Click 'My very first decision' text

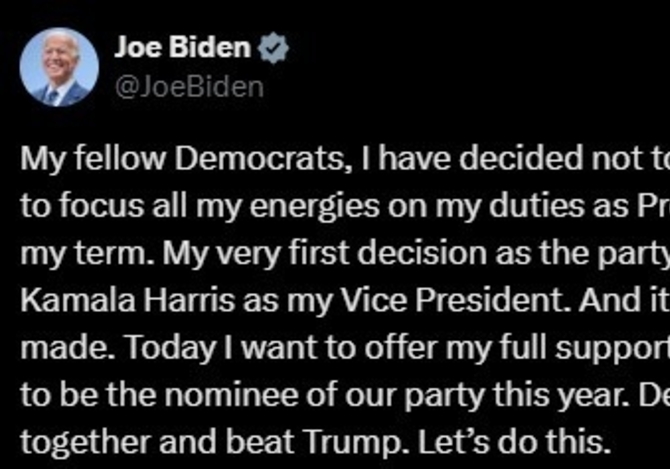coord(325,254)
